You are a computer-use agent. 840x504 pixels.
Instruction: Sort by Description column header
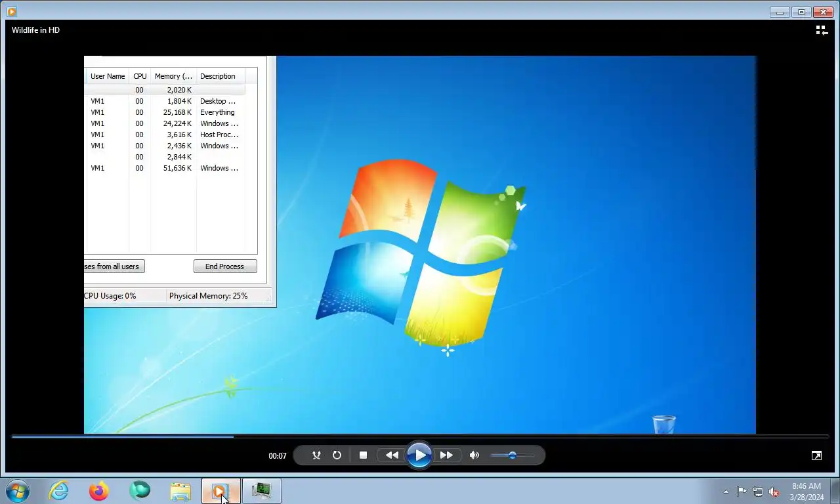[220, 76]
